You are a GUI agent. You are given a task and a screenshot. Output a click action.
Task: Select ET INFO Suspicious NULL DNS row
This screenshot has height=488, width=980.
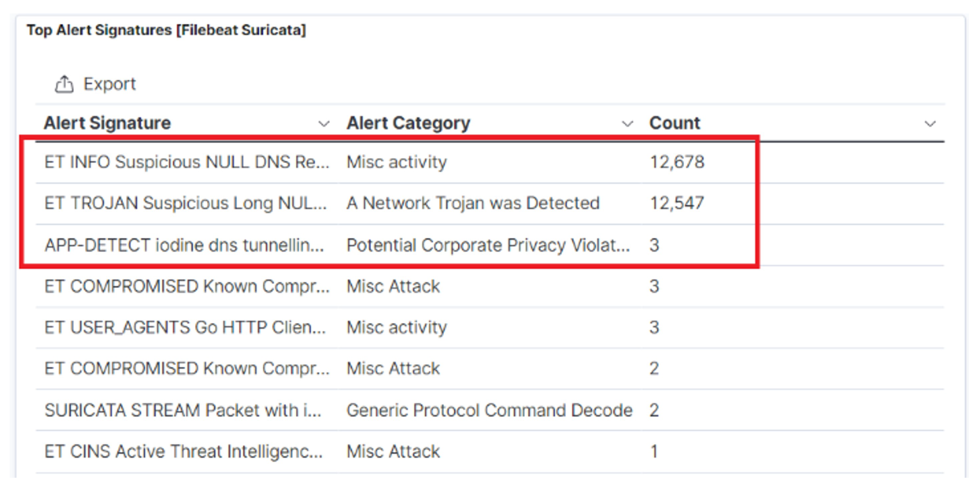(x=186, y=162)
